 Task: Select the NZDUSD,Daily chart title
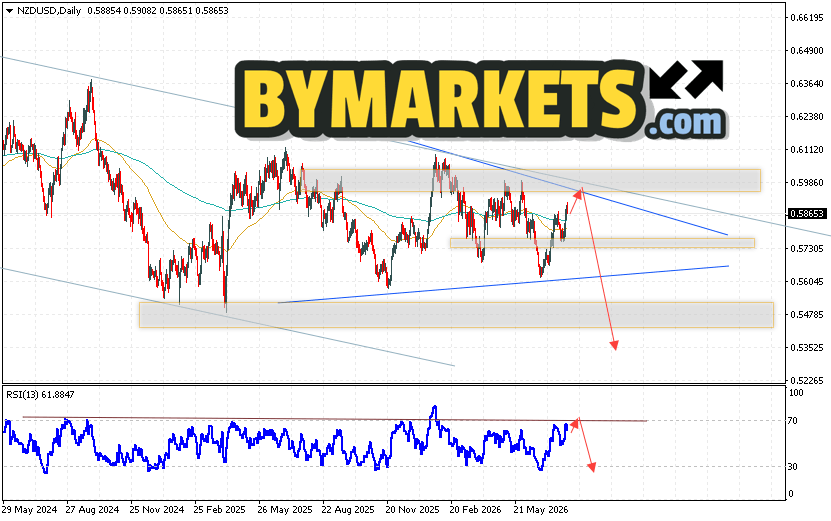49,11
